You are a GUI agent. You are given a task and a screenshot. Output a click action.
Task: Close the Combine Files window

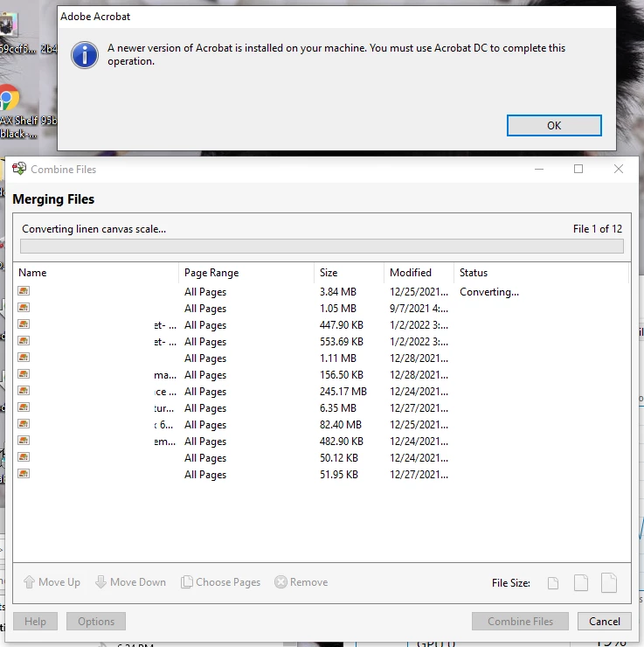(x=618, y=169)
